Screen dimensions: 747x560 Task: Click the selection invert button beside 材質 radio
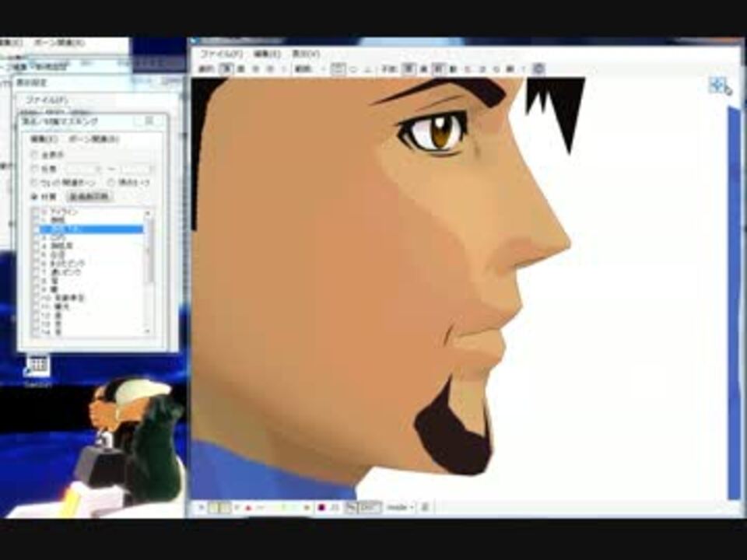(89, 197)
